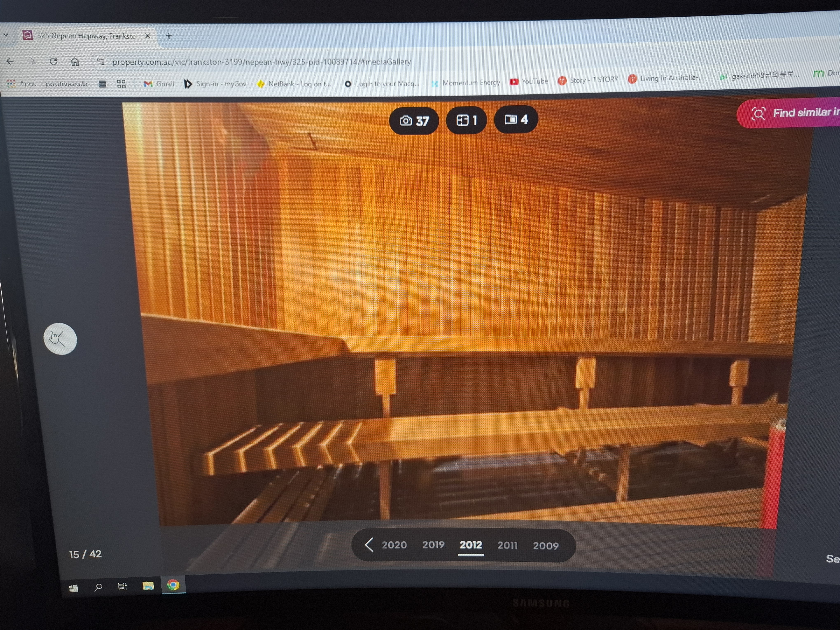Open the Gmail bookmark

(159, 84)
